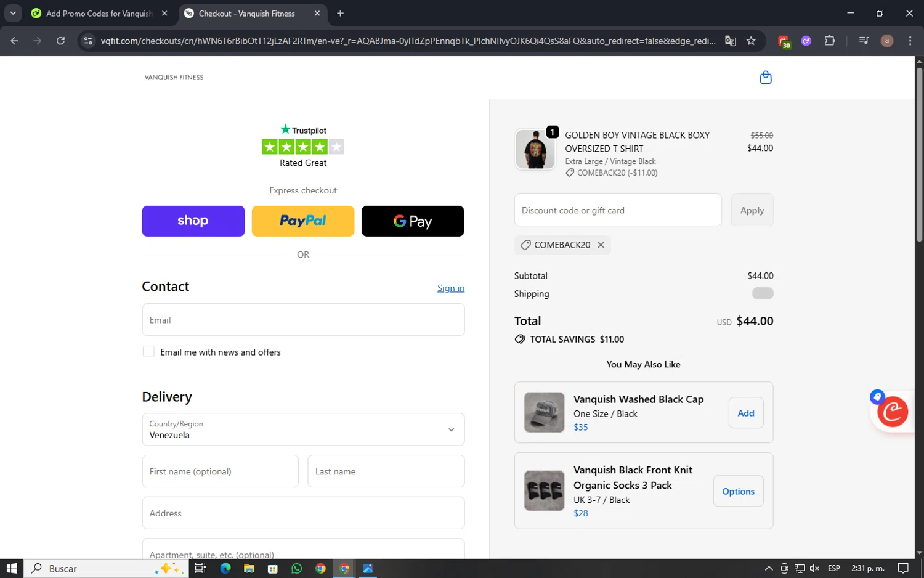Screen dimensions: 924x578
Task: Switch to the Add Promo Codes tab
Action: [x=99, y=14]
